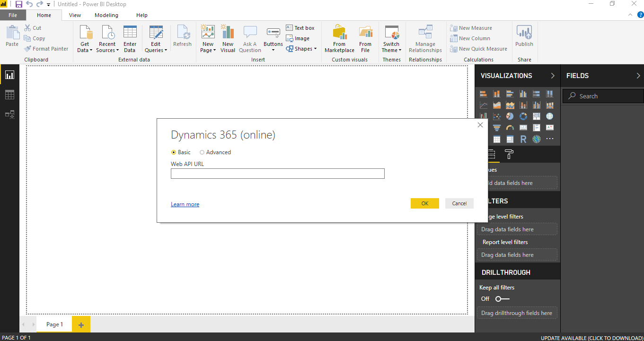Switch to the Modeling ribbon tab
The image size is (644, 341).
(x=106, y=15)
